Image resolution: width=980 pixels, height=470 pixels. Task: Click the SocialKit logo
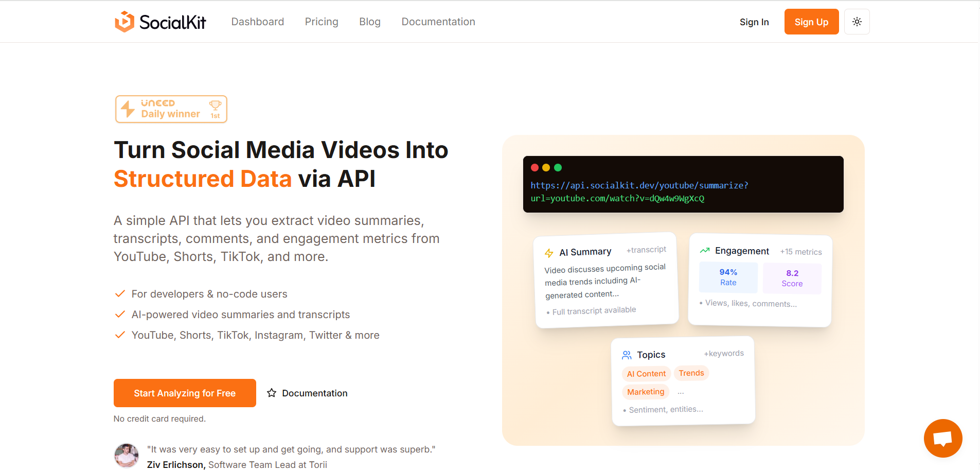(160, 22)
